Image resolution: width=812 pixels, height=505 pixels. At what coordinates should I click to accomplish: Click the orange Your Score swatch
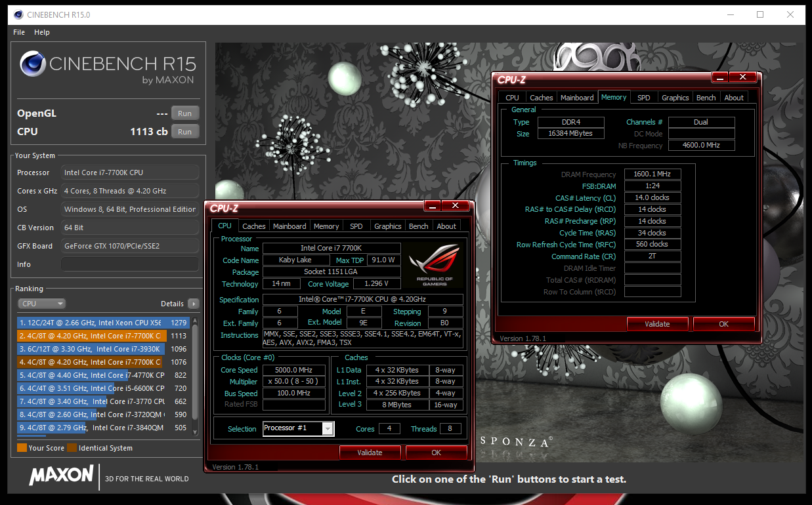point(22,448)
